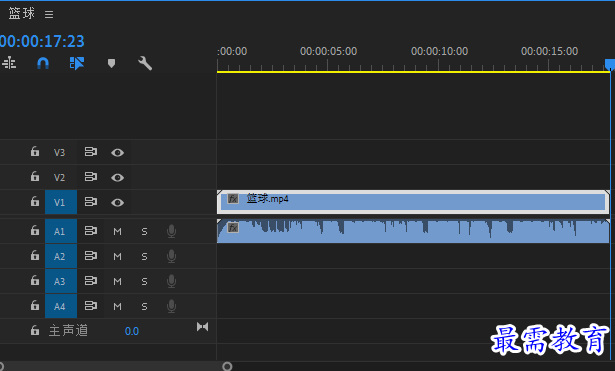Add a marker with the marker icon
This screenshot has width=615, height=371.
tap(111, 63)
